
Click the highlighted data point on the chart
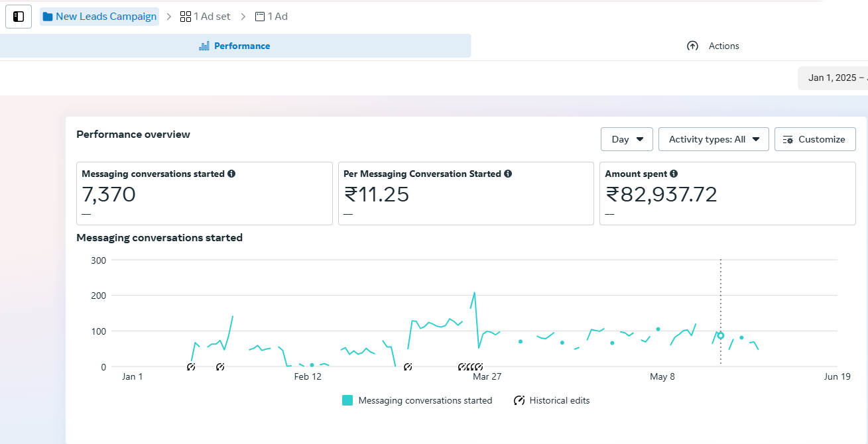tap(721, 336)
